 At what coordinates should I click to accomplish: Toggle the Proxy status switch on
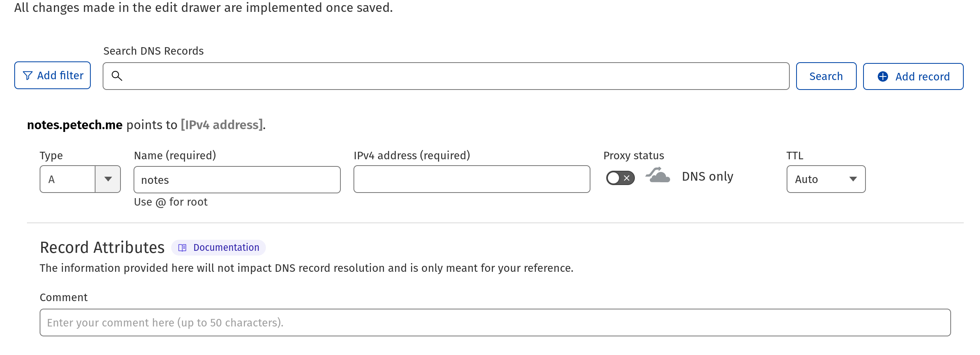(x=620, y=178)
